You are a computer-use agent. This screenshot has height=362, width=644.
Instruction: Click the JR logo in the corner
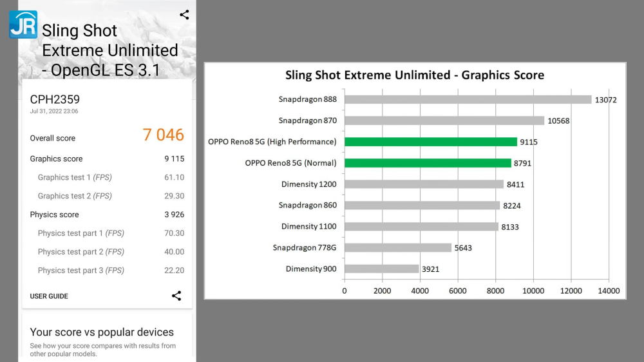23,24
